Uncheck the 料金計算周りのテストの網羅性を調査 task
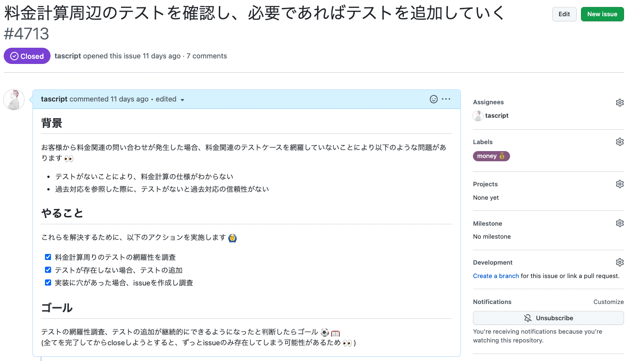The width and height of the screenshot is (644, 361). 48,257
